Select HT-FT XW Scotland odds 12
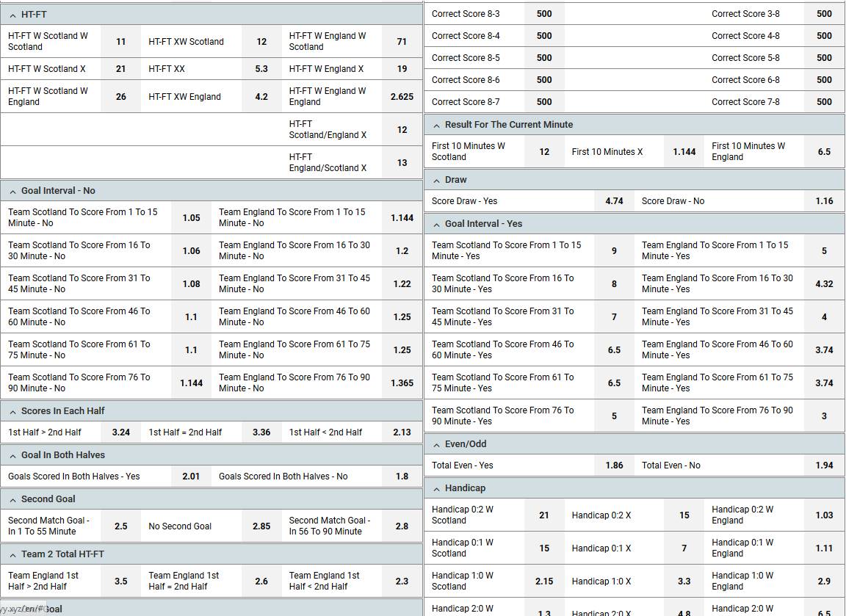 coord(261,42)
